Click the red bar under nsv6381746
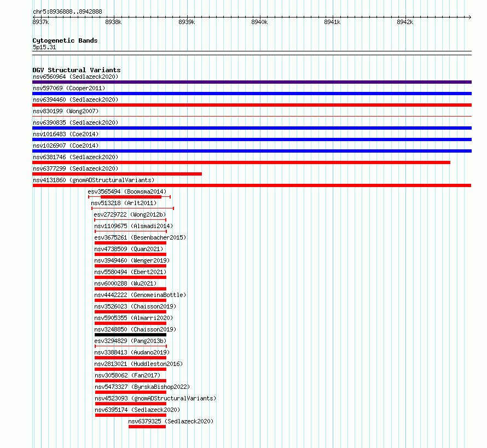The width and height of the screenshot is (487, 448). click(241, 162)
